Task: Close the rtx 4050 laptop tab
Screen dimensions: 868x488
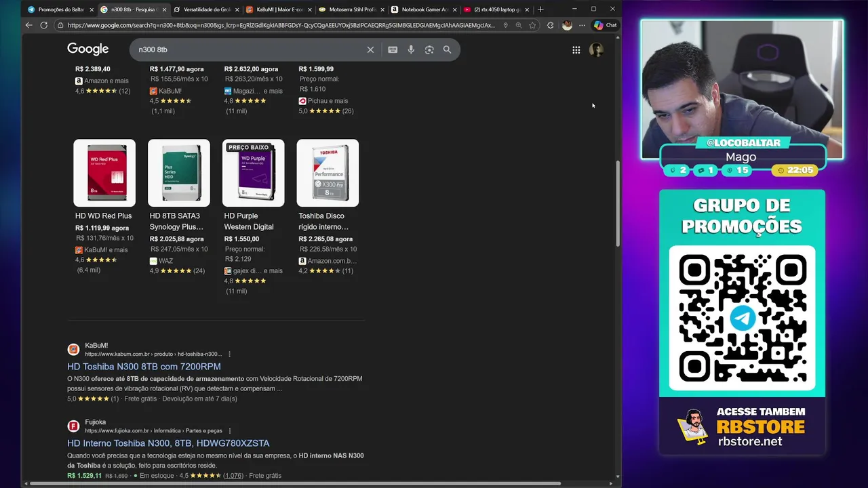Action: click(527, 9)
